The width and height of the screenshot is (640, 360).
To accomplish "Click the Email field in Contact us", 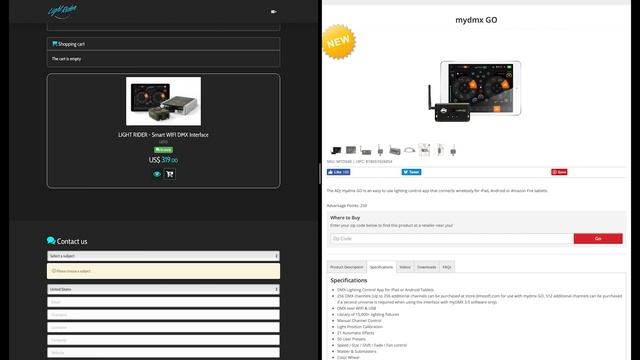I will click(x=163, y=302).
